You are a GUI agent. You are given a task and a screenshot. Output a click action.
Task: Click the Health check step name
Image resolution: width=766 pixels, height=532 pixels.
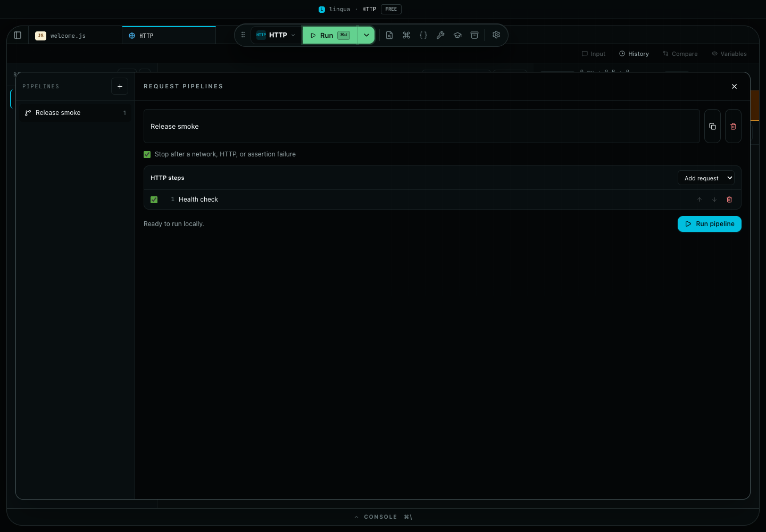tap(198, 199)
